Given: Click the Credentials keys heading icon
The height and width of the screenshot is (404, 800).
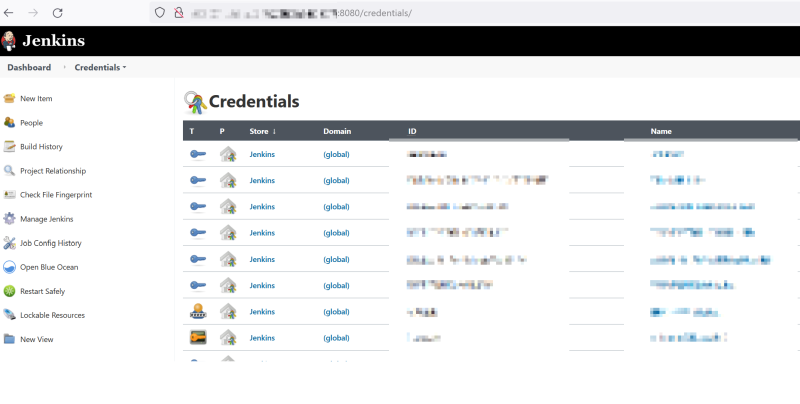Looking at the screenshot, I should point(195,102).
